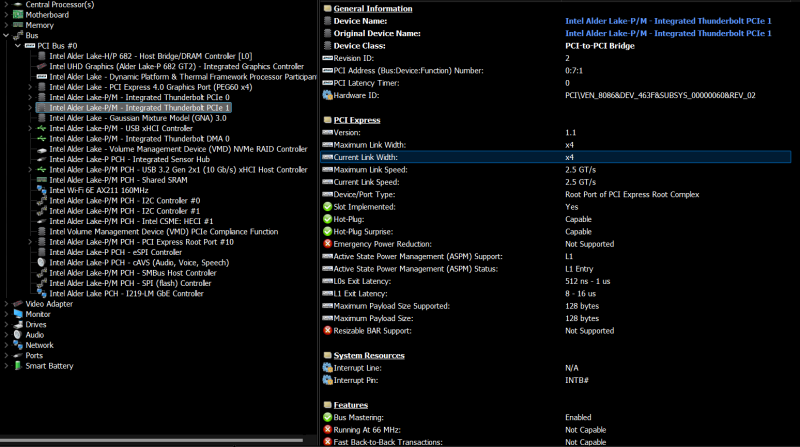Click the Intel UHD Graphics device icon

42,66
